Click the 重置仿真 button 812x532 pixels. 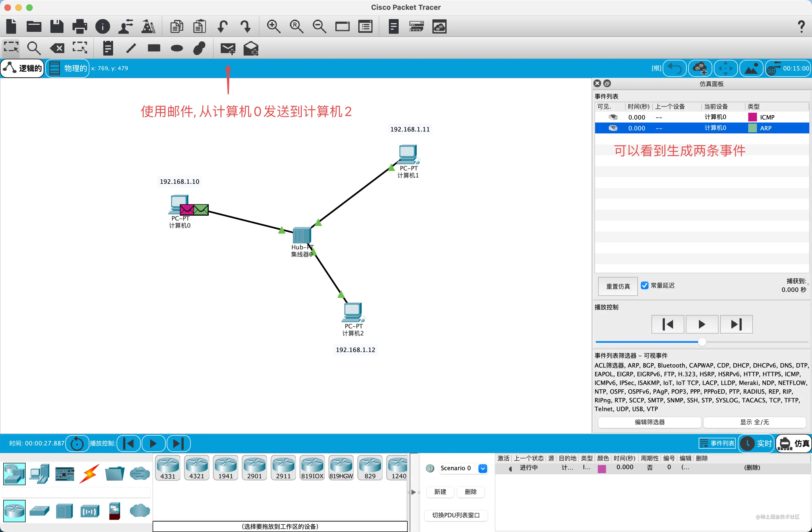pos(618,286)
